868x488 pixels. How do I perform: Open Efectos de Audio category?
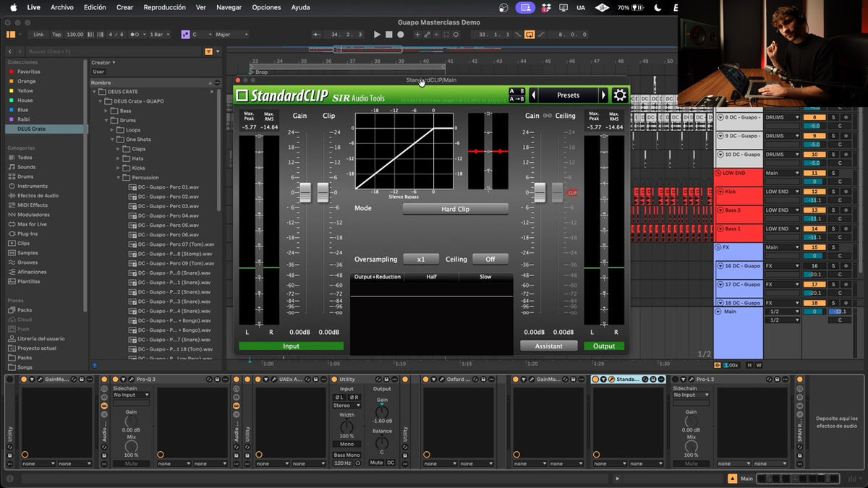point(38,195)
